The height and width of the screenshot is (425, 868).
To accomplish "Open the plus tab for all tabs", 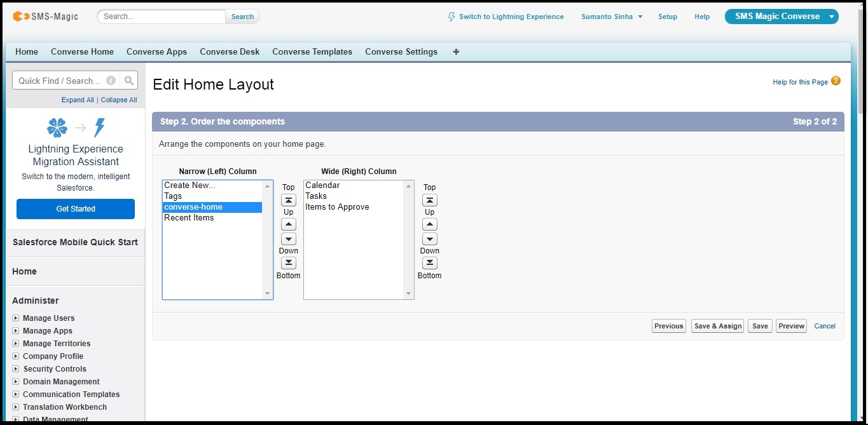I will click(456, 52).
